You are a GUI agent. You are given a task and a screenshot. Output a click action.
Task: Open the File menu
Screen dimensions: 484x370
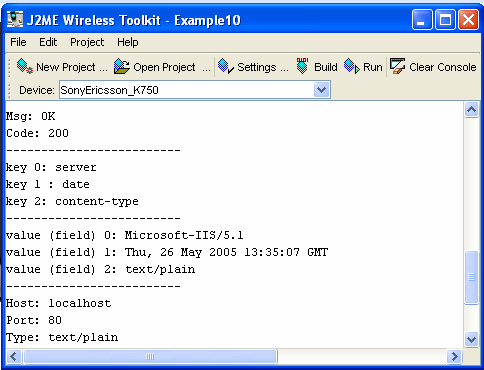coord(18,42)
